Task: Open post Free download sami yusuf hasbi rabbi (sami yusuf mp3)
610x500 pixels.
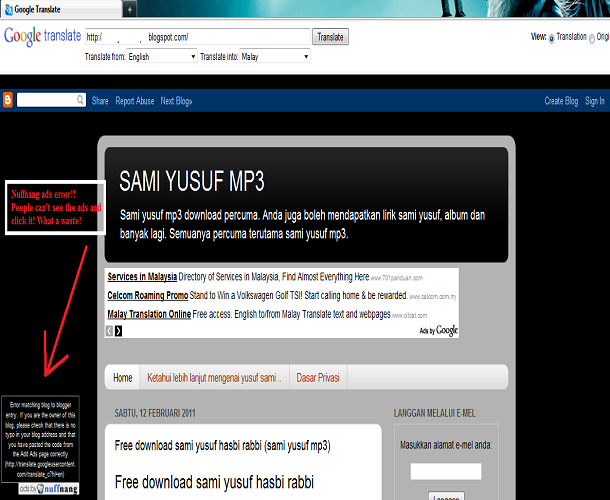Action: [x=223, y=445]
